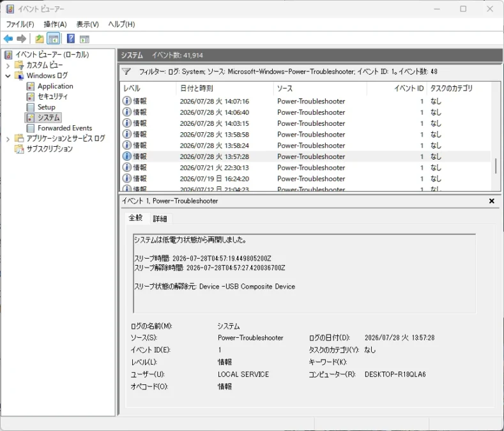Select イベント ビューアー (ローカル) root node

[x=52, y=55]
